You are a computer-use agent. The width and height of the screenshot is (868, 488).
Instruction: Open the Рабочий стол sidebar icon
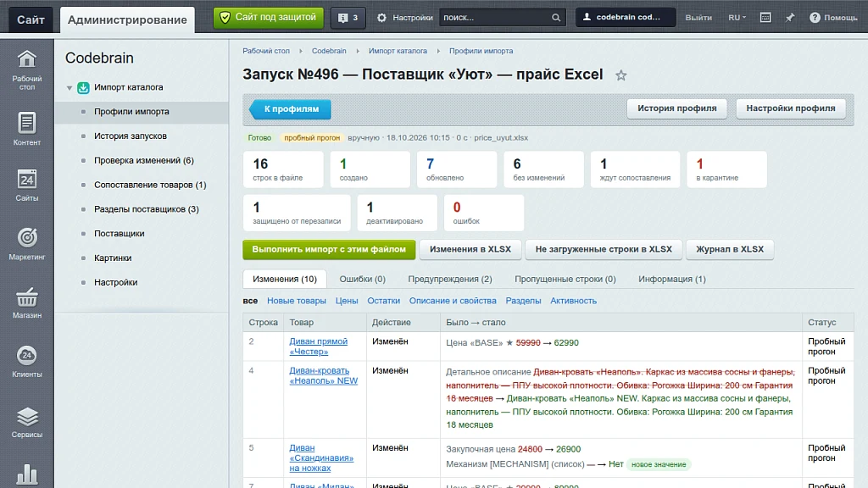26,69
